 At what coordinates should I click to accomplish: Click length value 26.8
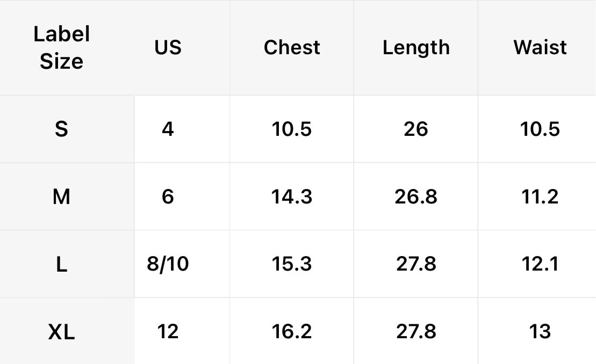pyautogui.click(x=416, y=197)
